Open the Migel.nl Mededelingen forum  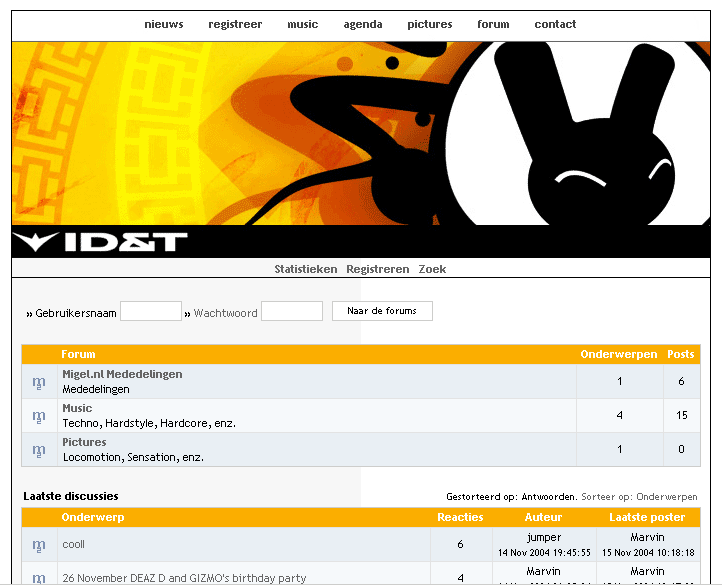[x=122, y=374]
